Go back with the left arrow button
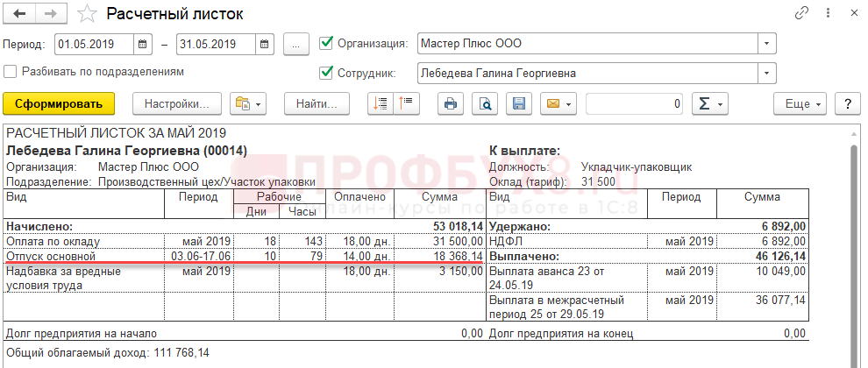868x368 pixels. tap(20, 14)
